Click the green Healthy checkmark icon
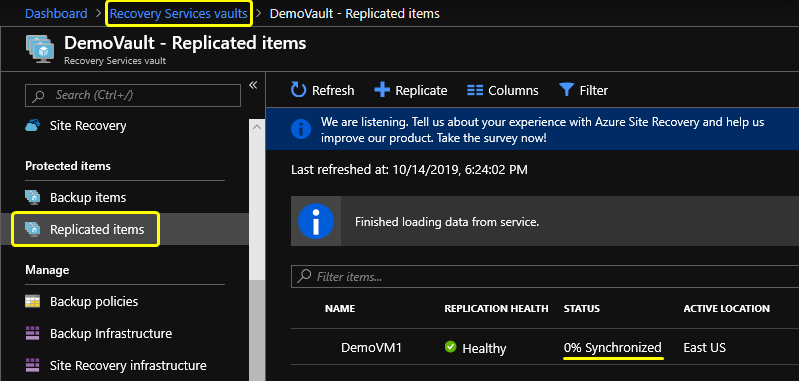 (x=450, y=347)
